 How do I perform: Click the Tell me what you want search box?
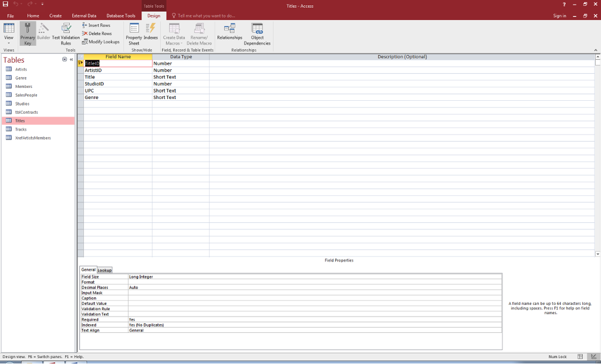click(x=205, y=16)
